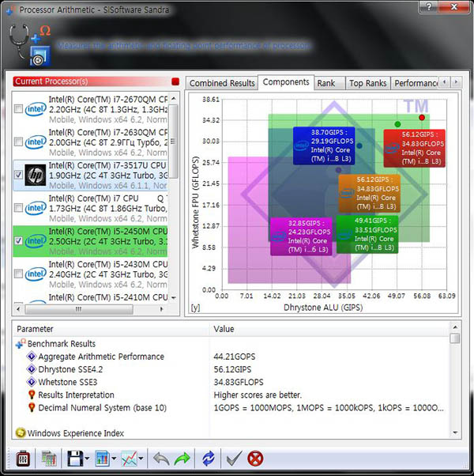Click processor list vertical scrollbar down arrow

[174, 298]
